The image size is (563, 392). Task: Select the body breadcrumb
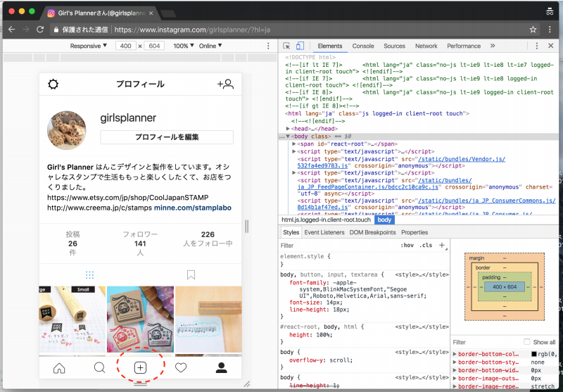pyautogui.click(x=384, y=220)
